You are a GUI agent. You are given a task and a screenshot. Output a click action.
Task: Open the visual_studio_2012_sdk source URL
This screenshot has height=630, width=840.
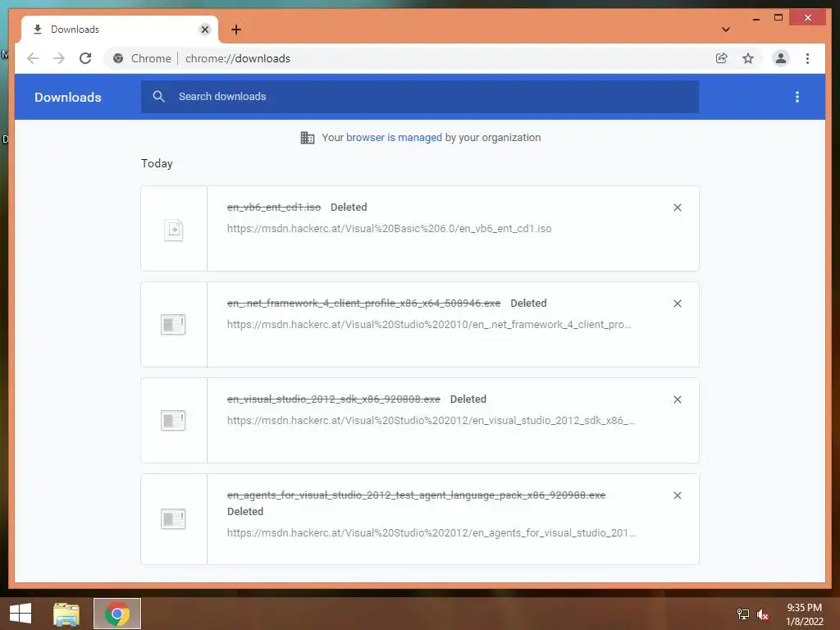pos(431,421)
